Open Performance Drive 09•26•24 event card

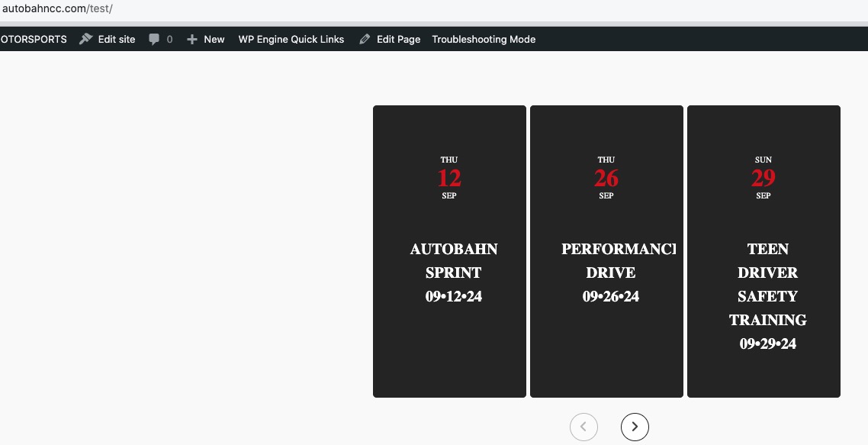[x=606, y=251]
